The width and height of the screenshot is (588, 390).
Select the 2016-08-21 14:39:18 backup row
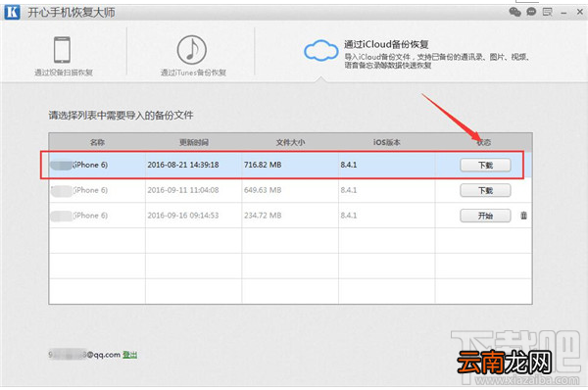point(290,165)
